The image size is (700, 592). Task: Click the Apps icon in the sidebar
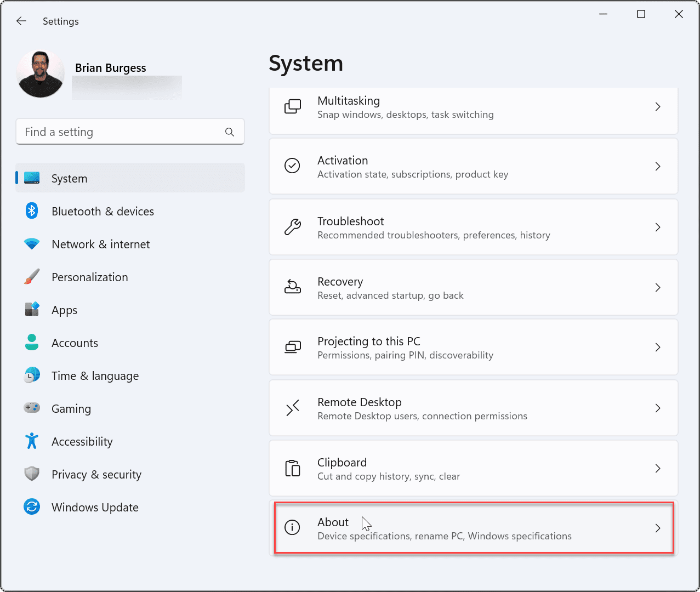point(32,310)
